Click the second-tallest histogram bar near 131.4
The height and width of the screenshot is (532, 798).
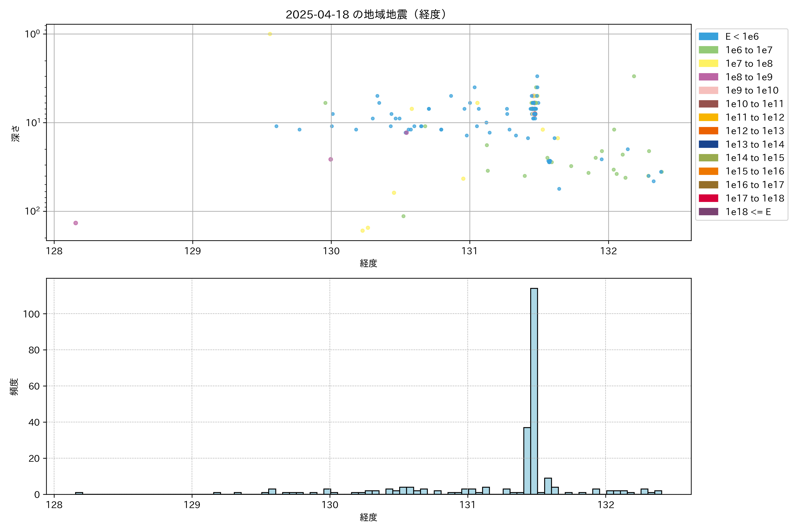[527, 461]
